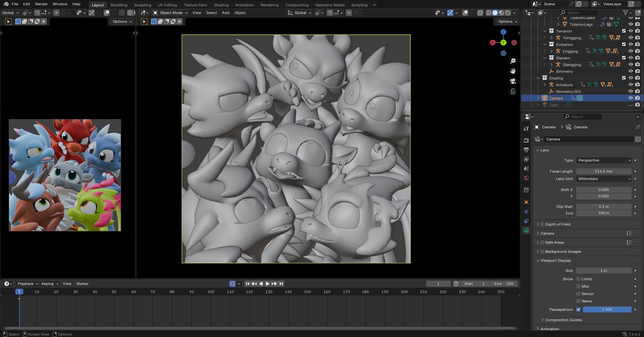Open the World properties tab
Screen dimensions: 644x337
click(526, 178)
